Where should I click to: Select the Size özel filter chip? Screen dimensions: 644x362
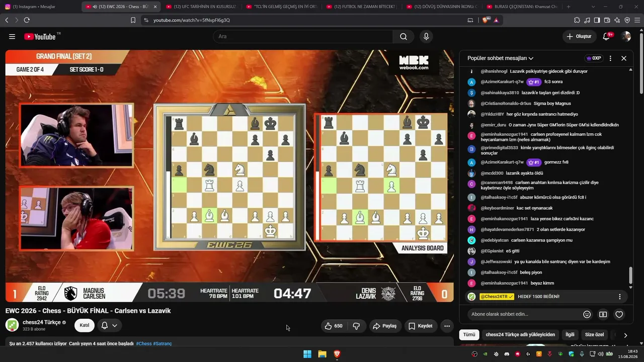594,335
